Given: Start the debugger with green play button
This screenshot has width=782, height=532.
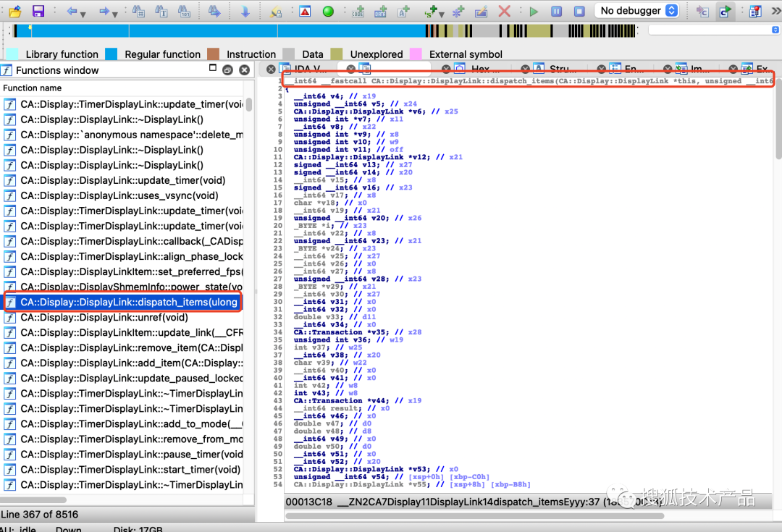Looking at the screenshot, I should (534, 11).
